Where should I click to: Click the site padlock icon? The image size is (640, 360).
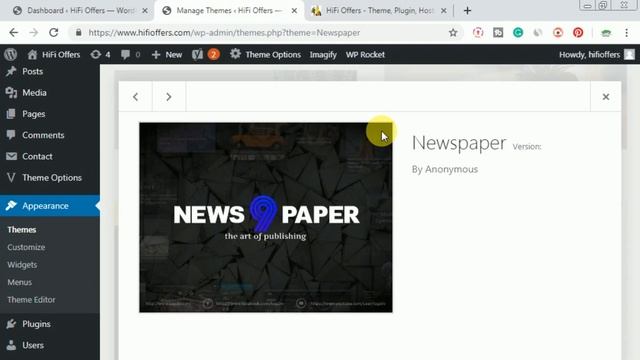click(78, 33)
